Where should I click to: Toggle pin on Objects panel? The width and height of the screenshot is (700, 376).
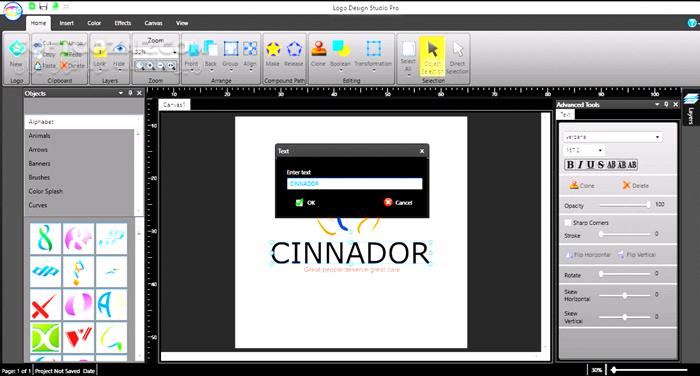point(130,93)
